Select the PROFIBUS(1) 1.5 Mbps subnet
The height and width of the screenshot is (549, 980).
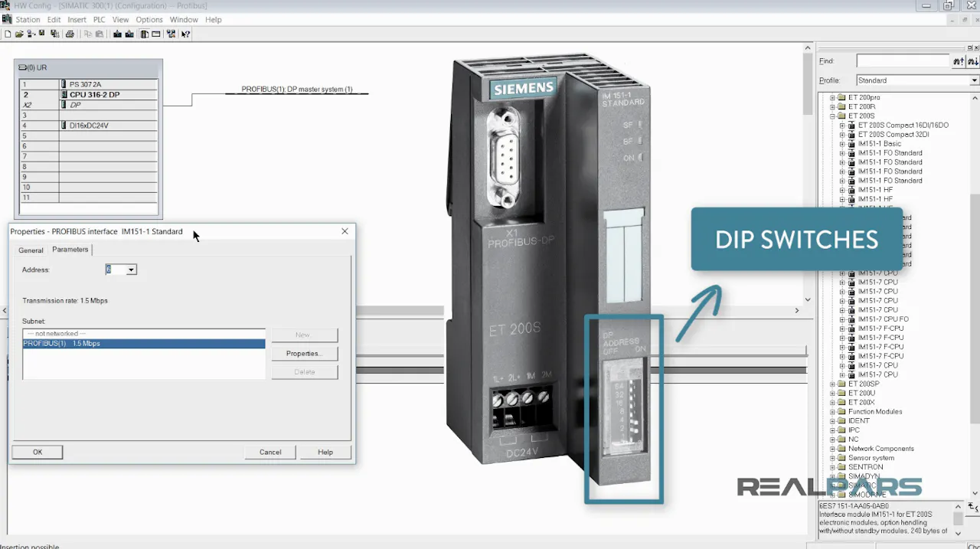point(144,344)
